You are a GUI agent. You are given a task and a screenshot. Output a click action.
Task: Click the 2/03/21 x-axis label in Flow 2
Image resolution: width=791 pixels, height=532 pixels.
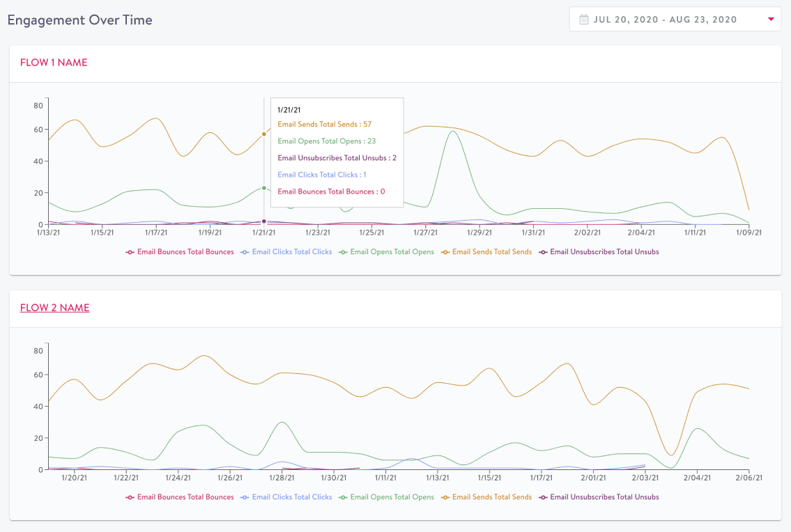pos(645,478)
